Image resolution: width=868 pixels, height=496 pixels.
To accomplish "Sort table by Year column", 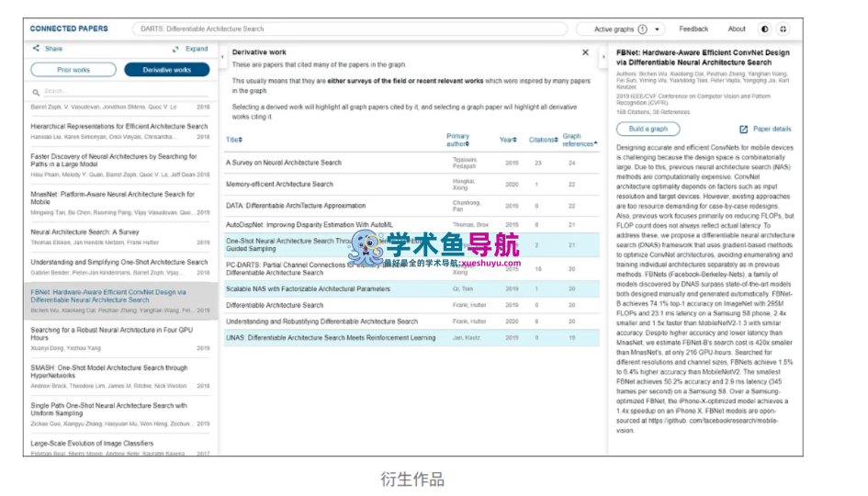I will pos(509,140).
